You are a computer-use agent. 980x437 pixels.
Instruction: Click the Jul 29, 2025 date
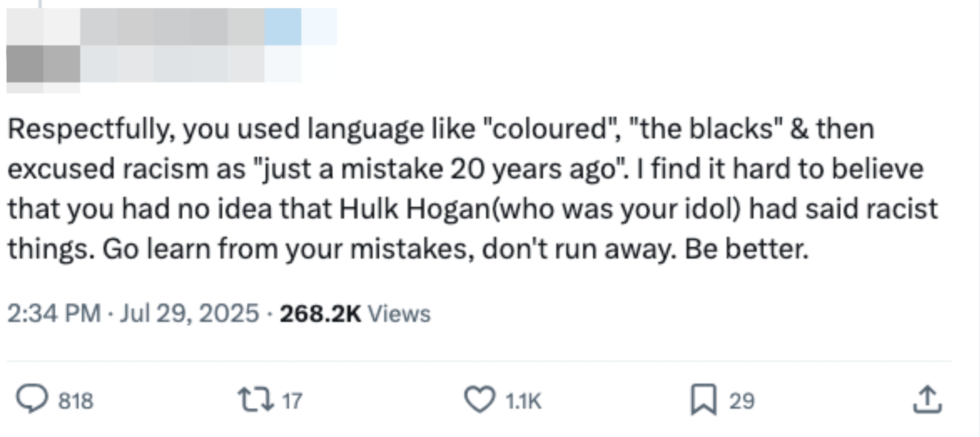[x=189, y=314]
